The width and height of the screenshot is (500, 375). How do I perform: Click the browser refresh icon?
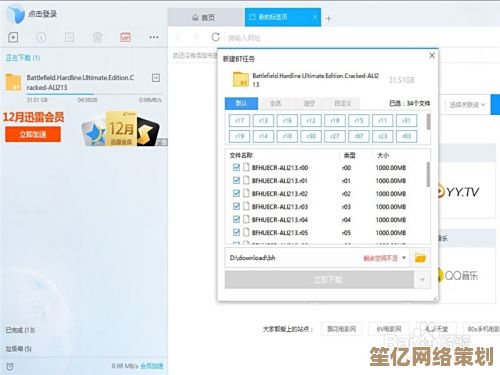[x=216, y=37]
